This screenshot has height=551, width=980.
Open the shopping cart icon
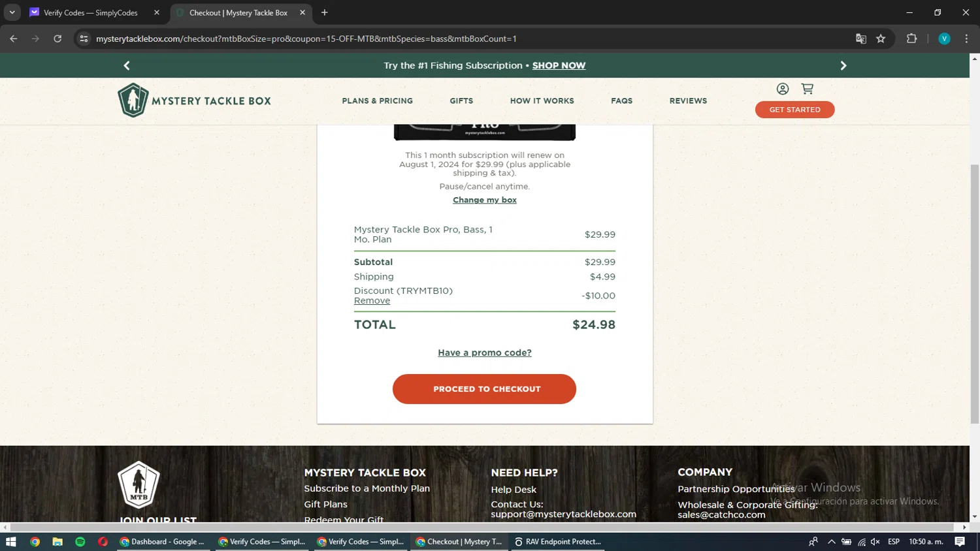pyautogui.click(x=808, y=89)
